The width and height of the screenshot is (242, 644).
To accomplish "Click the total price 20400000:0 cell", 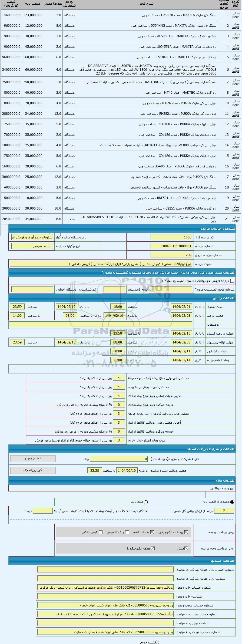I will (11, 219).
